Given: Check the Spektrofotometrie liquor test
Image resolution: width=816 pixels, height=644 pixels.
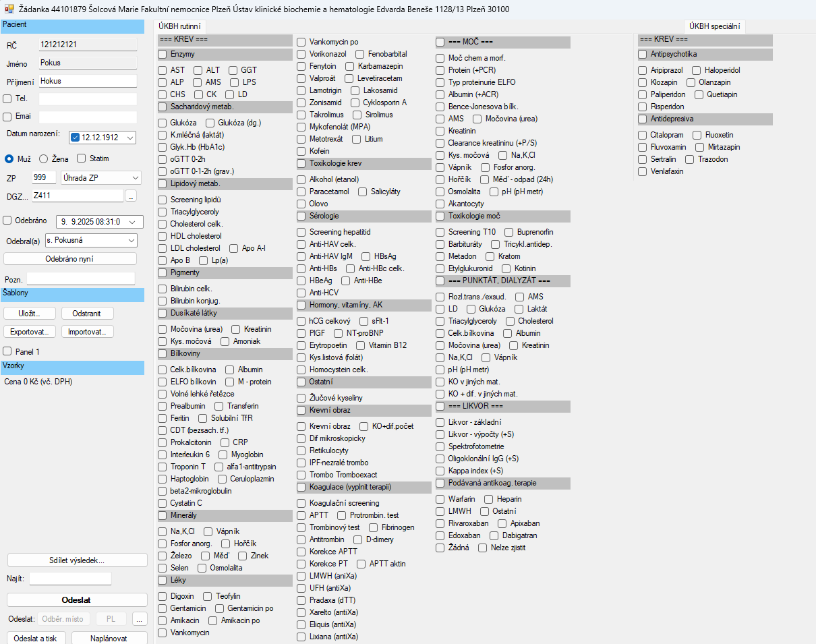Looking at the screenshot, I should click(x=440, y=446).
